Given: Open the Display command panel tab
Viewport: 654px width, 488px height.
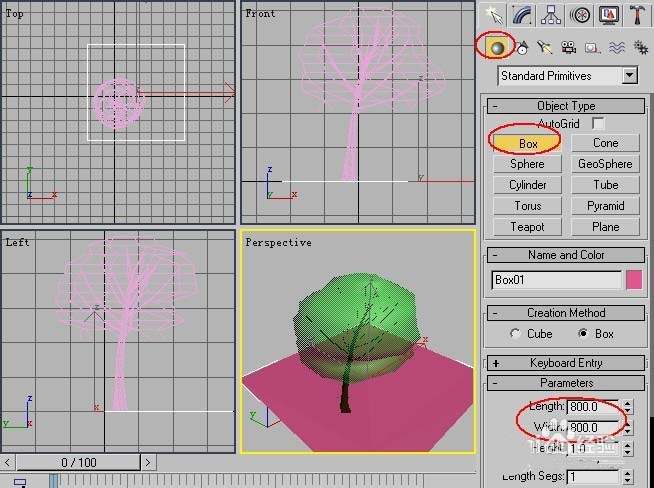Looking at the screenshot, I should tap(609, 15).
